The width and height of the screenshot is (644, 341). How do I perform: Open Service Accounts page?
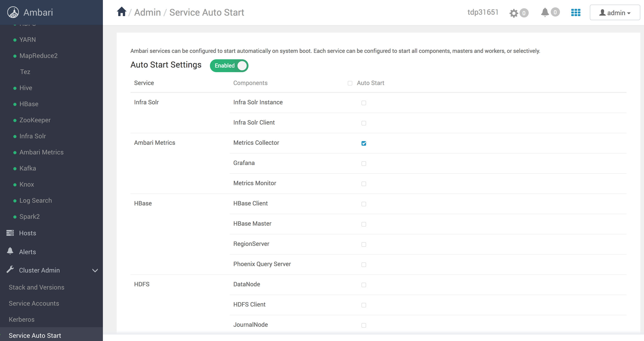tap(34, 304)
